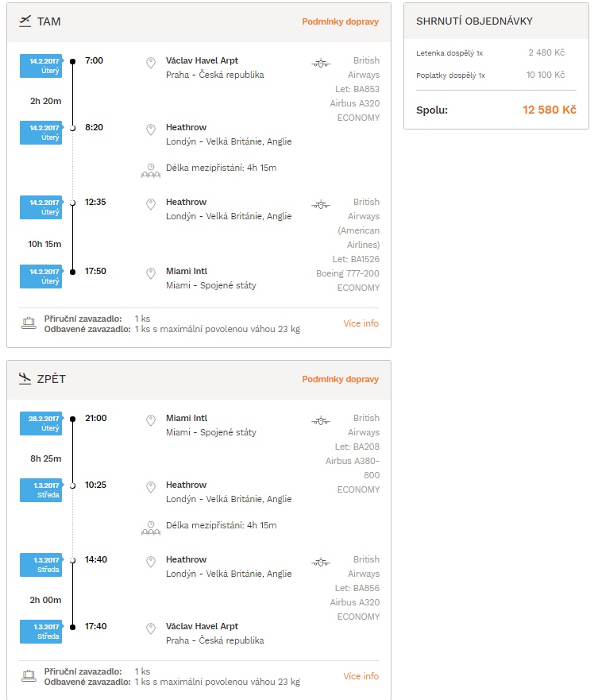Click the departing plane icon beside TAM

(25, 21)
